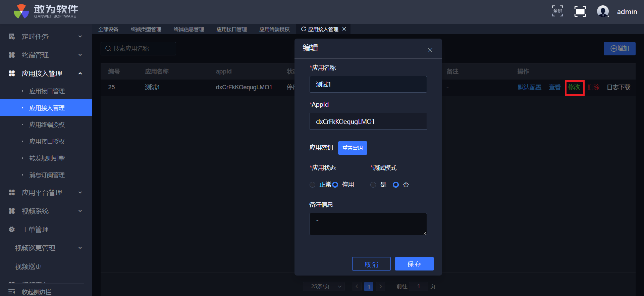Click the 修改 link in row 25

point(574,87)
